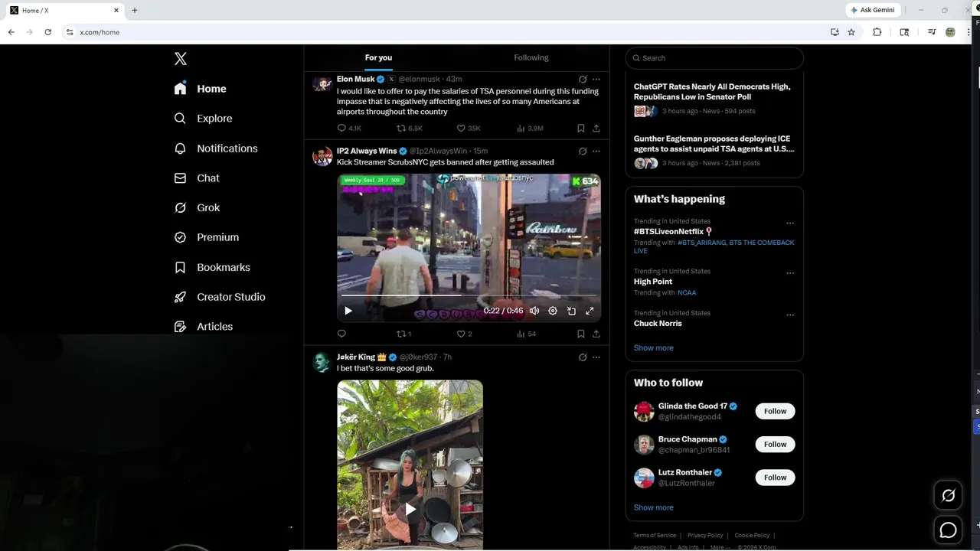Open Articles in the sidebar
Viewport: 980px width, 551px height.
click(203, 327)
